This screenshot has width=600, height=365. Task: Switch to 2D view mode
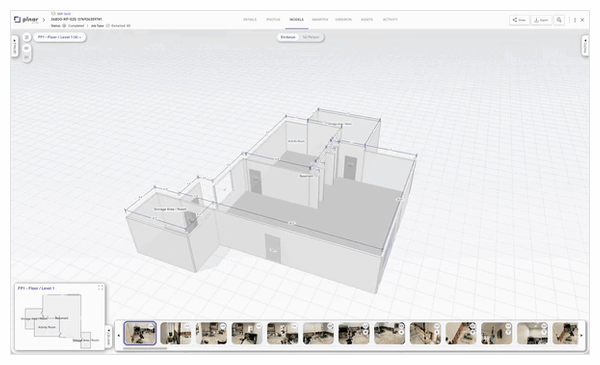tap(26, 57)
